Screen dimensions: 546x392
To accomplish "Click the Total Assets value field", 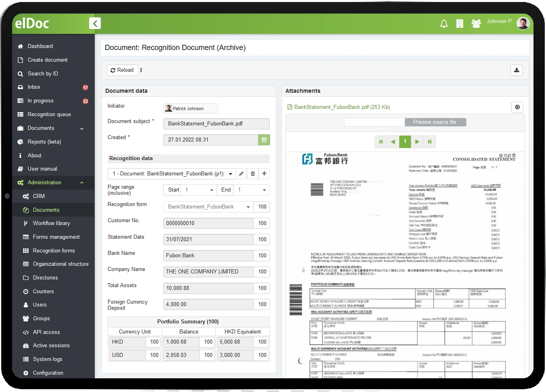I will point(208,288).
